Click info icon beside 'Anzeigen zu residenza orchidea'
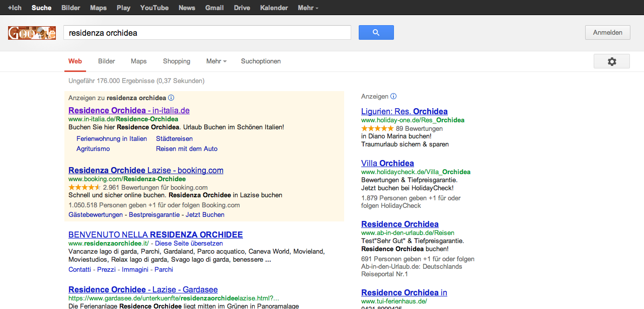This screenshot has height=309, width=644. (x=171, y=98)
